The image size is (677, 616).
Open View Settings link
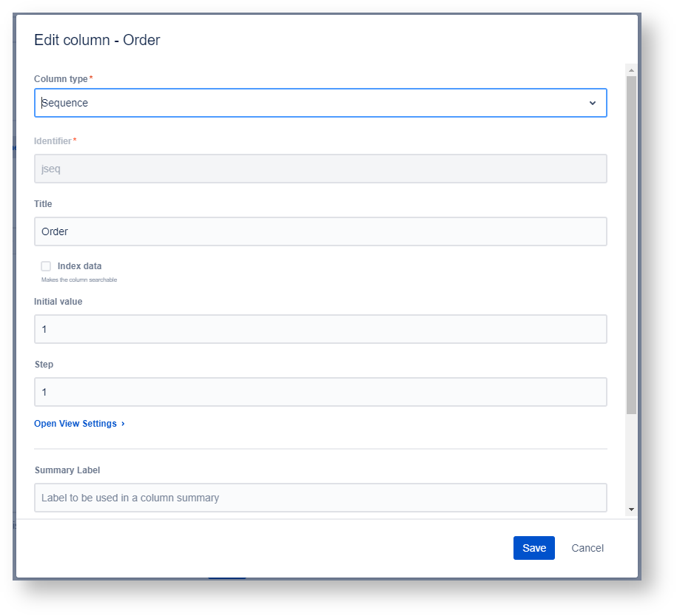click(x=75, y=424)
